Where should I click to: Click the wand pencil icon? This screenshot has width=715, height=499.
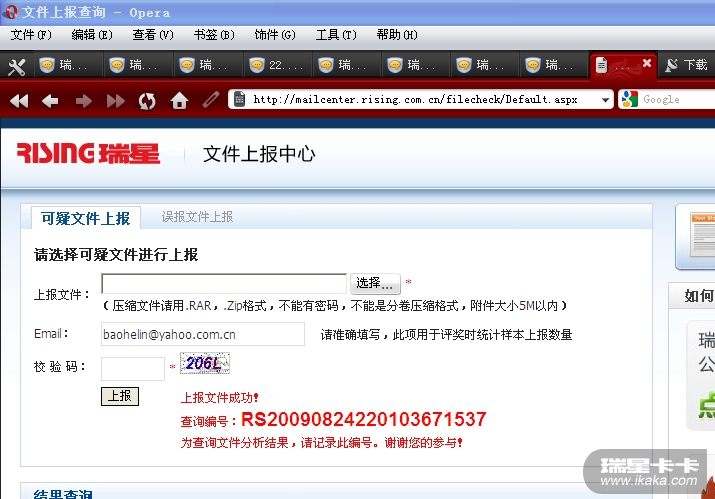point(211,100)
